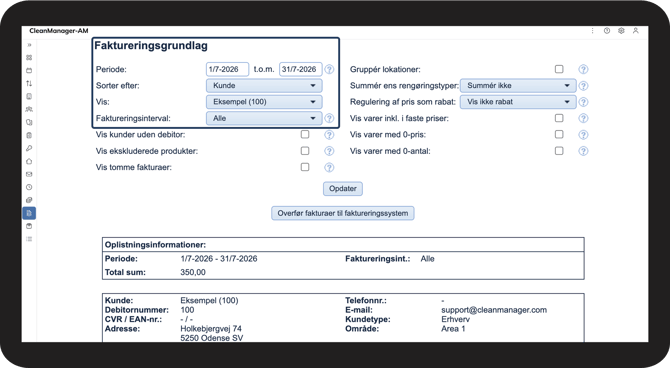Open the calendar icon in the sidebar
Screen dimensions: 670x368
(29, 70)
